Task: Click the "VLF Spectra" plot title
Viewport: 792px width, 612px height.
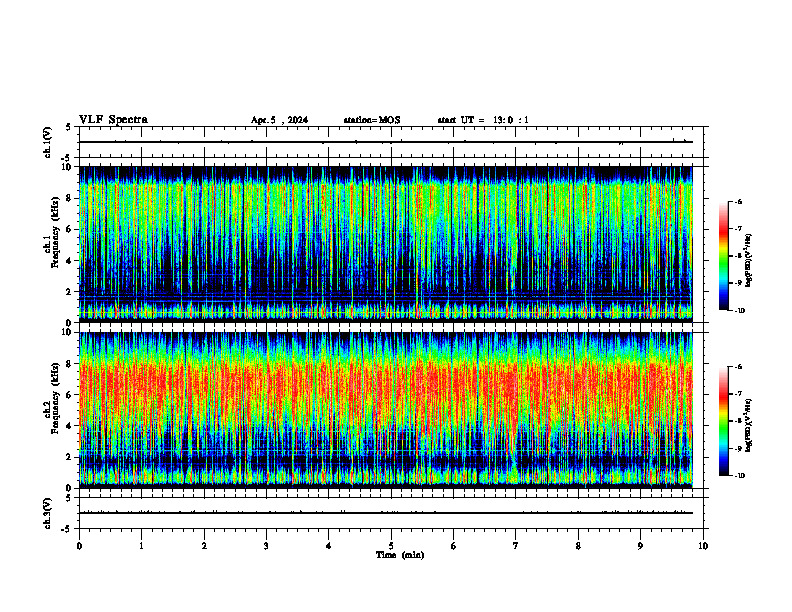Action: (113, 120)
